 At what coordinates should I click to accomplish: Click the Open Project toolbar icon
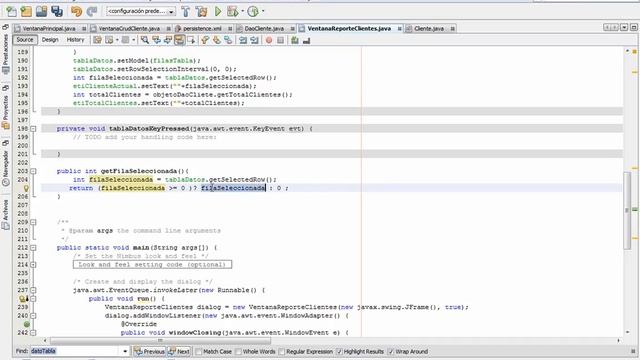click(x=41, y=11)
